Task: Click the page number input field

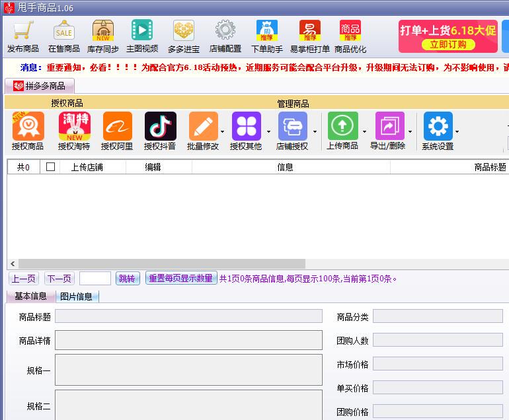Action: pos(95,279)
